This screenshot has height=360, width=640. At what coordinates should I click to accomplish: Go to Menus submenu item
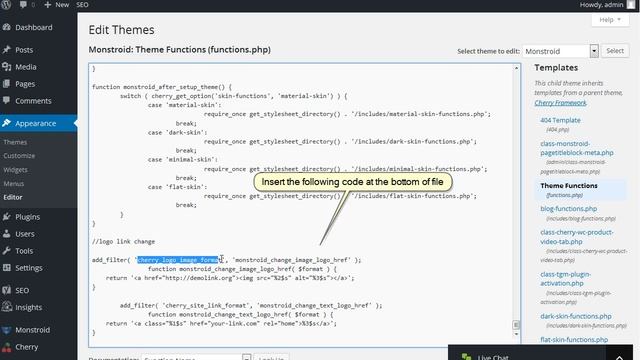point(13,183)
